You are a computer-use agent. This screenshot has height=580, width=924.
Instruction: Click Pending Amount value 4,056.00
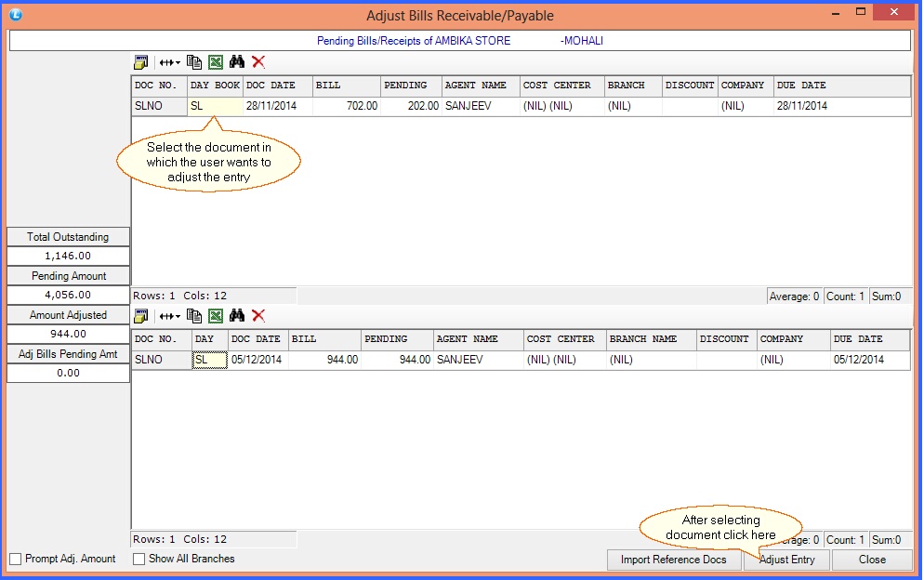[69, 295]
